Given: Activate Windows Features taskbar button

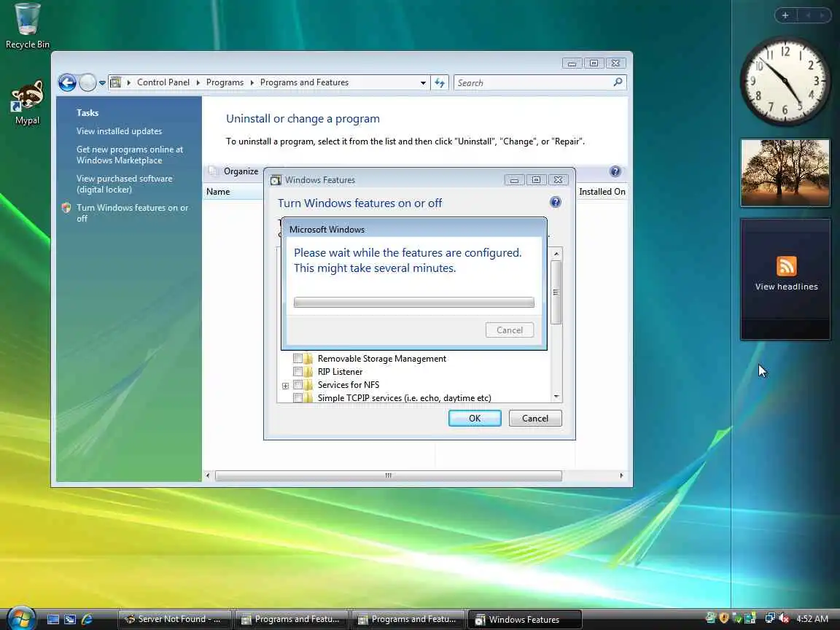Looking at the screenshot, I should (525, 619).
